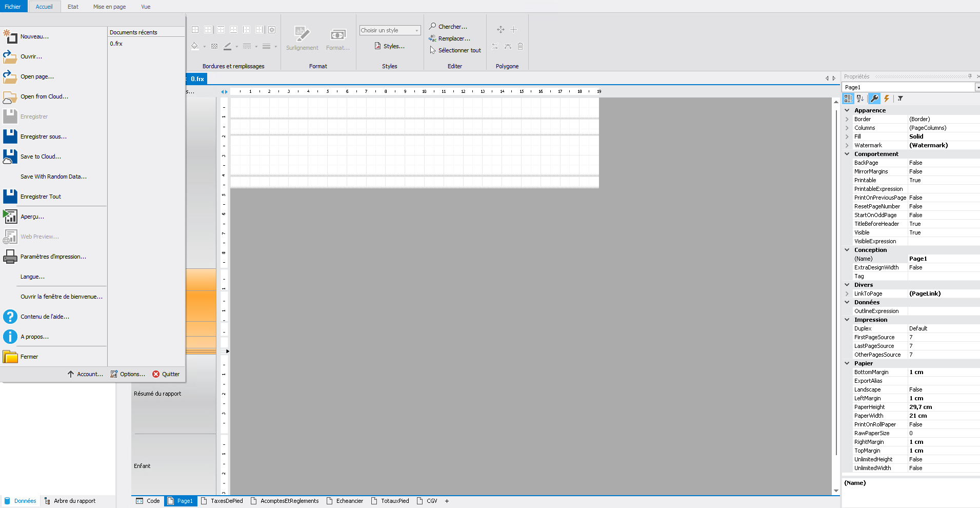Click the Landscape property value False
Image resolution: width=980 pixels, height=508 pixels.
coord(944,389)
